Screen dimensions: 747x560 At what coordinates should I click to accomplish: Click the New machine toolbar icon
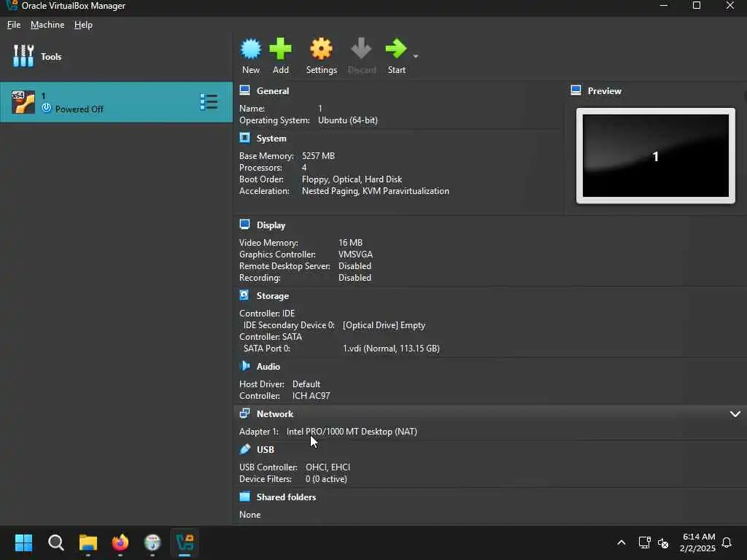pyautogui.click(x=251, y=49)
